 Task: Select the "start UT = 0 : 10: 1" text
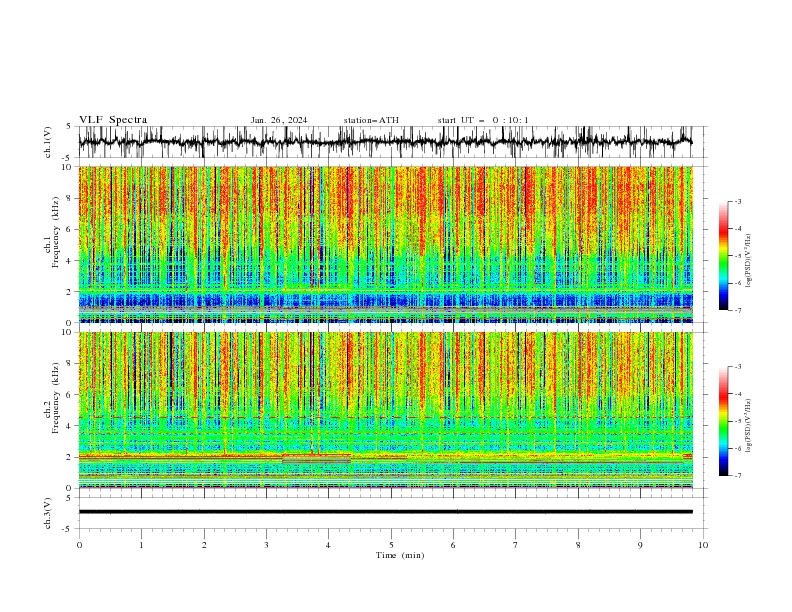click(483, 120)
